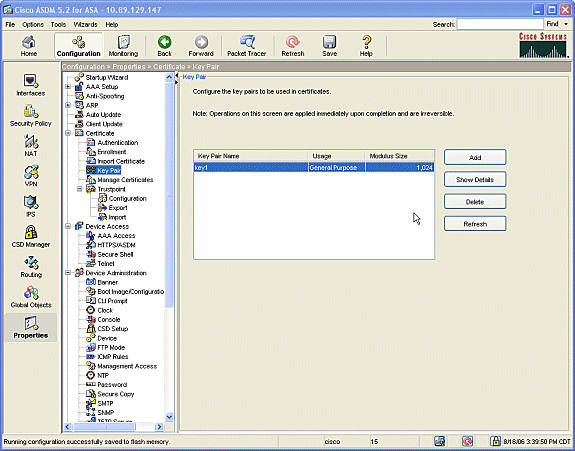
Task: Open the Options menu
Action: (x=33, y=25)
